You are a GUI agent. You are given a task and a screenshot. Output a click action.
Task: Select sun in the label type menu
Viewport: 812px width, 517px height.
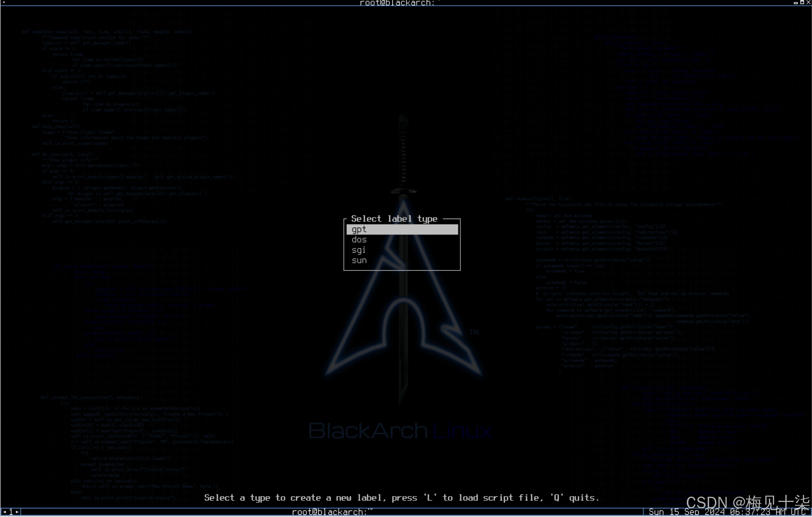tap(359, 260)
